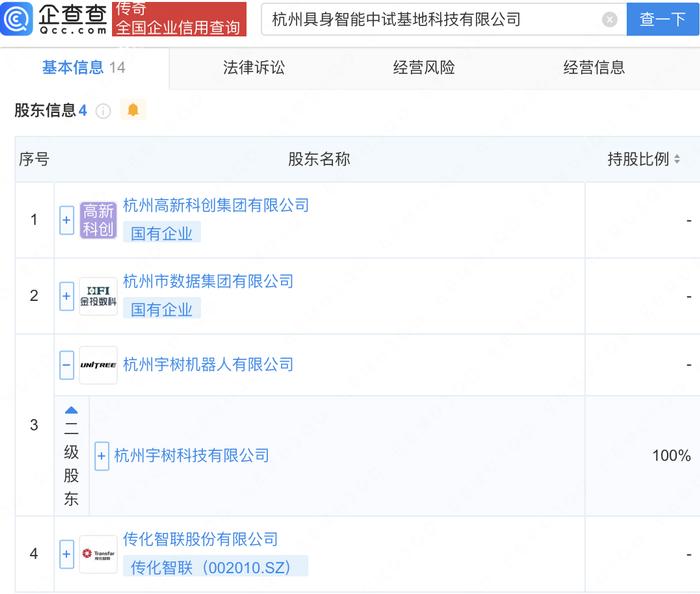Viewport: 700px width, 594px height.
Task: Click the HFI 金投数科 logo thumbnail
Action: pyautogui.click(x=98, y=296)
